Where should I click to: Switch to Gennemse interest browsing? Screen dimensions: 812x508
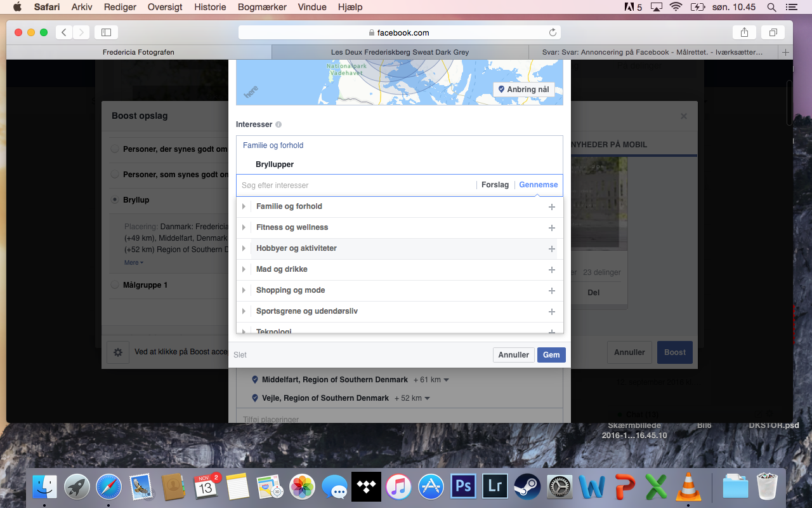pos(539,185)
